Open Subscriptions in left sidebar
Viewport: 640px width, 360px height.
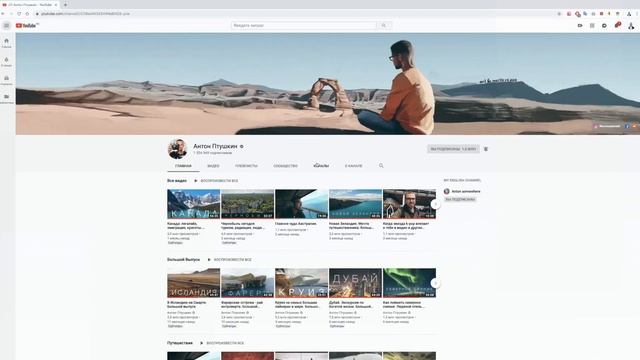coord(7,80)
